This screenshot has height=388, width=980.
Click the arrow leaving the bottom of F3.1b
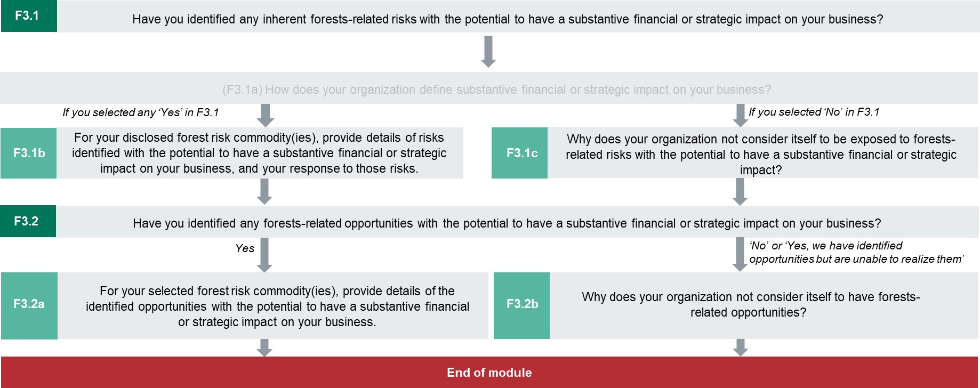[x=264, y=191]
